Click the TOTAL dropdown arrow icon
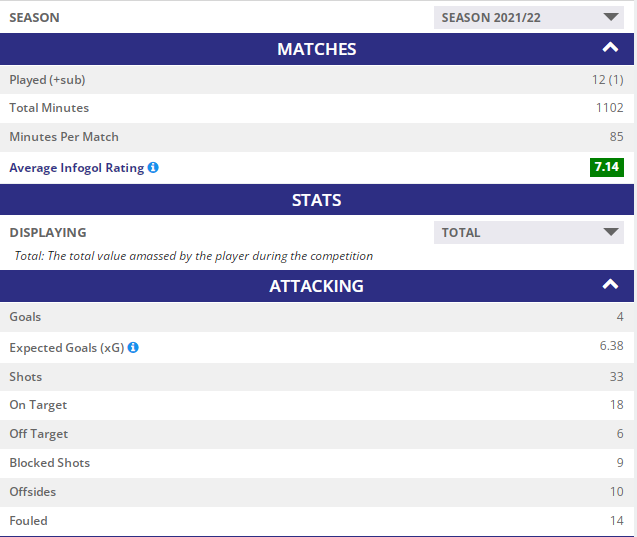 tap(611, 232)
